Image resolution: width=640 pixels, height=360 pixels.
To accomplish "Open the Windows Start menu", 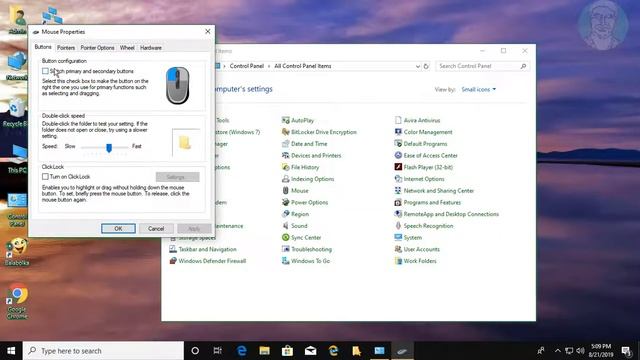I will 11,351.
